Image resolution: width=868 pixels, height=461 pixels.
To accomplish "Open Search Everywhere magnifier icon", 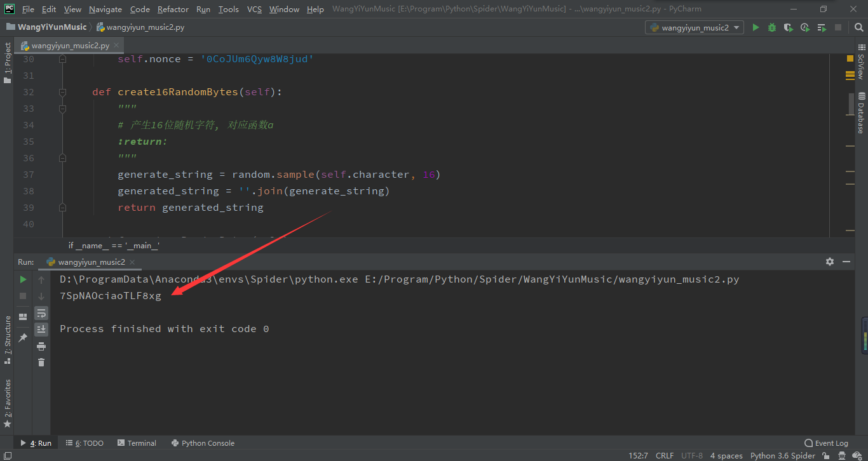I will (x=858, y=27).
